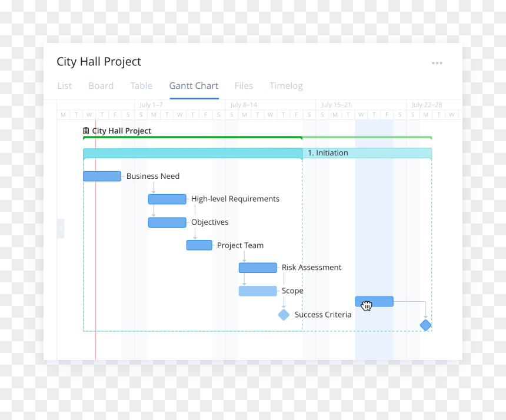Select the Gantt Chart tab
This screenshot has height=420, width=506.
(x=194, y=86)
